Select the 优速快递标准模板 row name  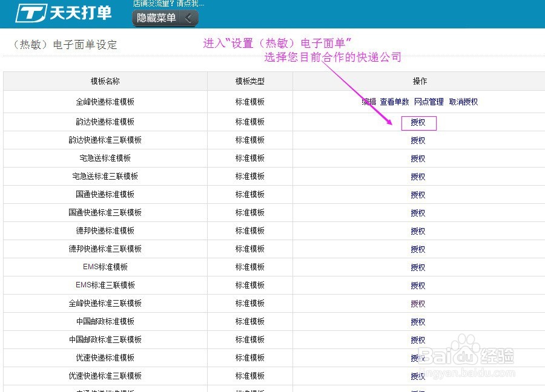tap(105, 358)
